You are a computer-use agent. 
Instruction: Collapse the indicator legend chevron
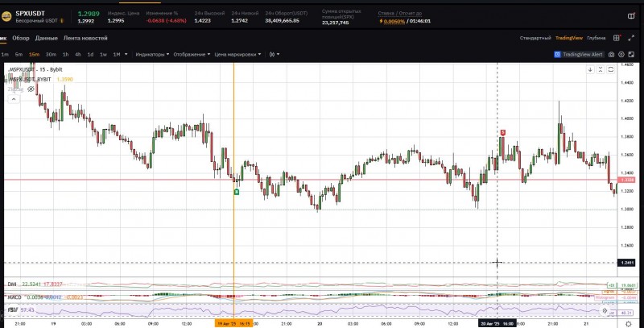(x=13, y=99)
